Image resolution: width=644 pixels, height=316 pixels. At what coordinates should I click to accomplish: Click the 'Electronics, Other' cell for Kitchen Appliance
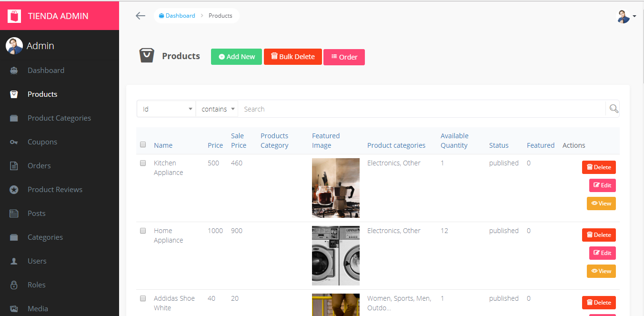[x=394, y=163]
